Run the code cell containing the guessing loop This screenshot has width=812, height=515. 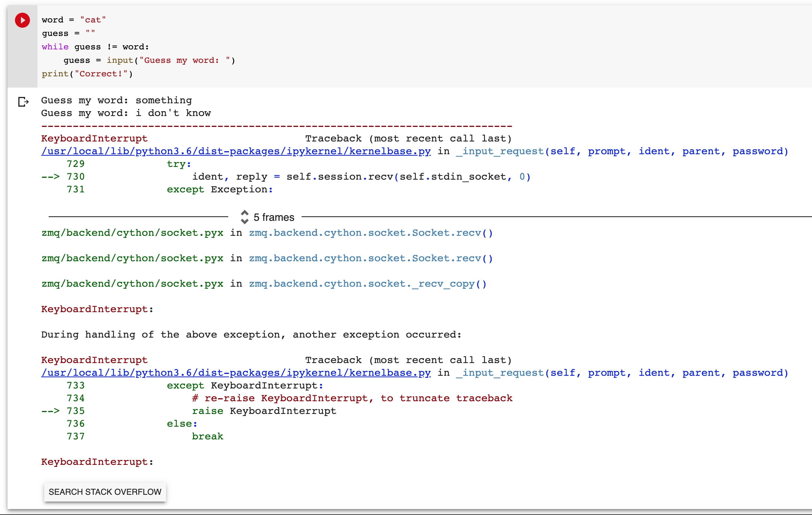(x=22, y=20)
